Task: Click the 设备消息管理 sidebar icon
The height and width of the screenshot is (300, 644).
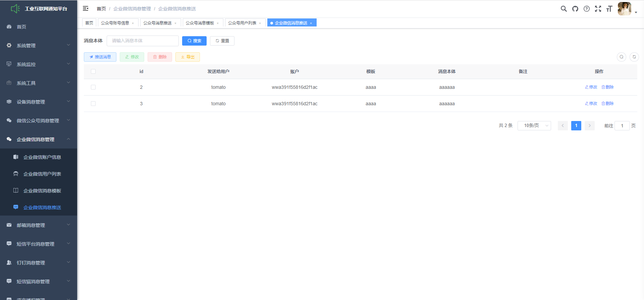Action: pos(9,102)
